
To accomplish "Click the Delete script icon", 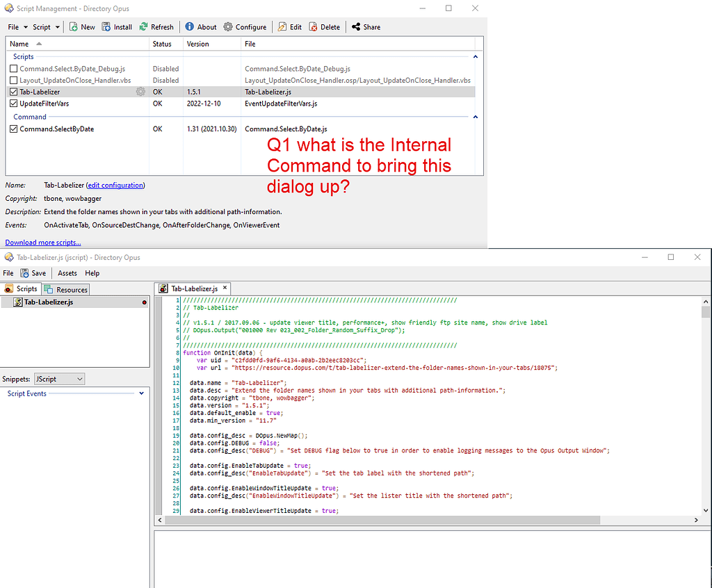I will [314, 27].
